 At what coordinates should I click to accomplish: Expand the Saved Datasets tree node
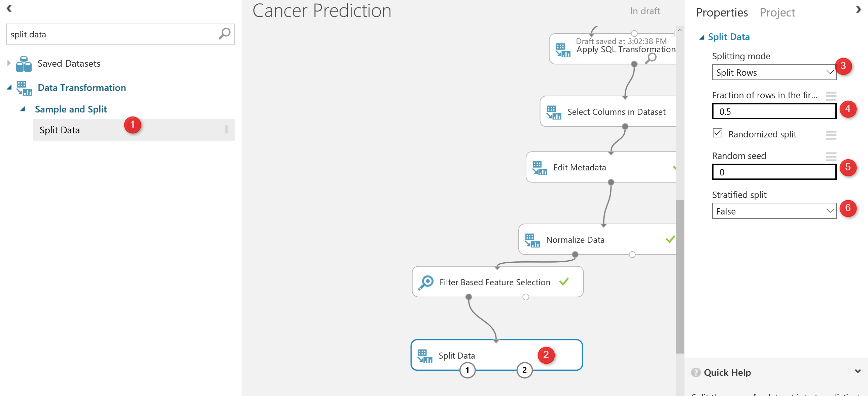click(x=9, y=63)
